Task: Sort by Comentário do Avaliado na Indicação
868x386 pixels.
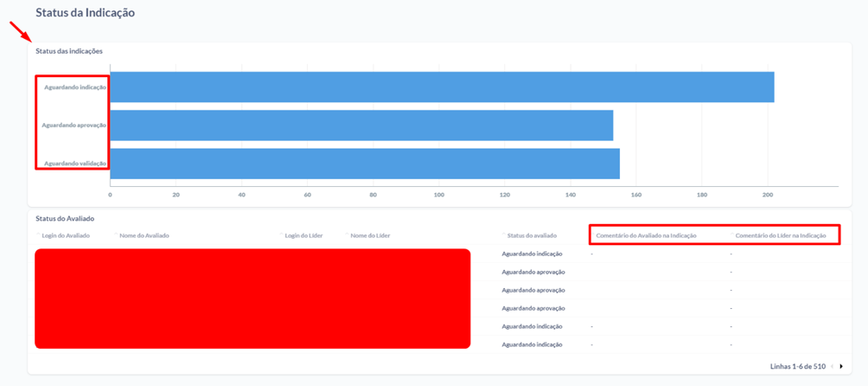Action: [x=646, y=235]
